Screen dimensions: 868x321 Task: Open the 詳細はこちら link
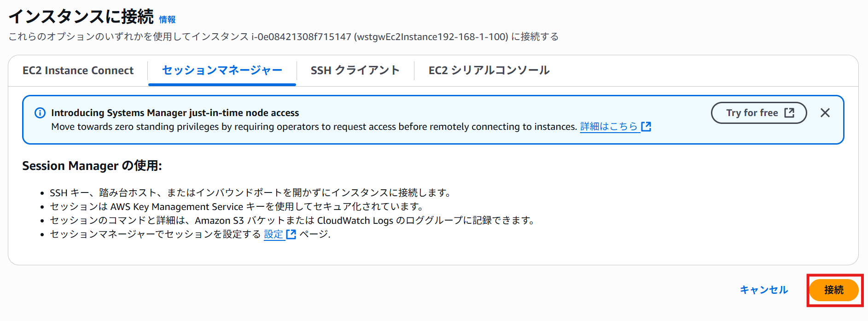click(x=609, y=127)
